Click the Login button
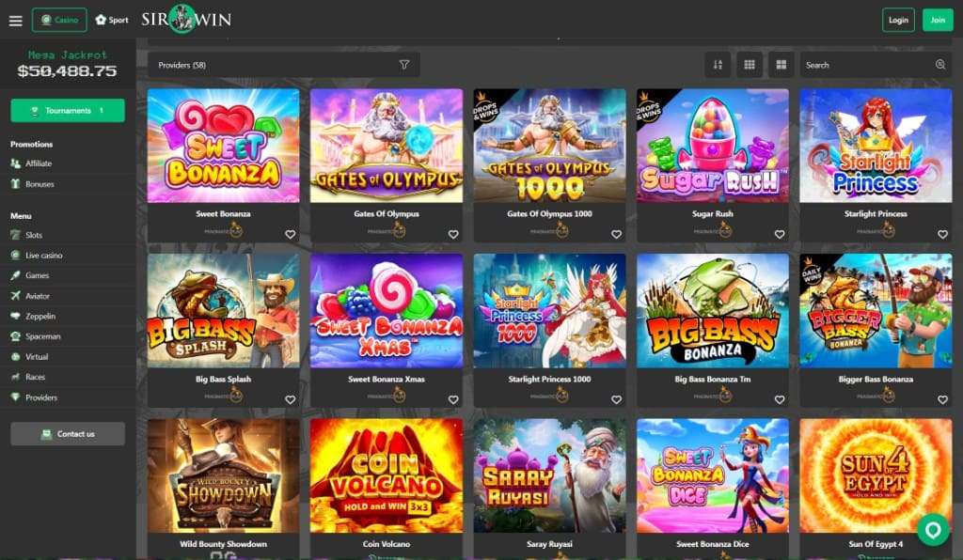Viewport: 963px width, 560px height. [x=898, y=20]
